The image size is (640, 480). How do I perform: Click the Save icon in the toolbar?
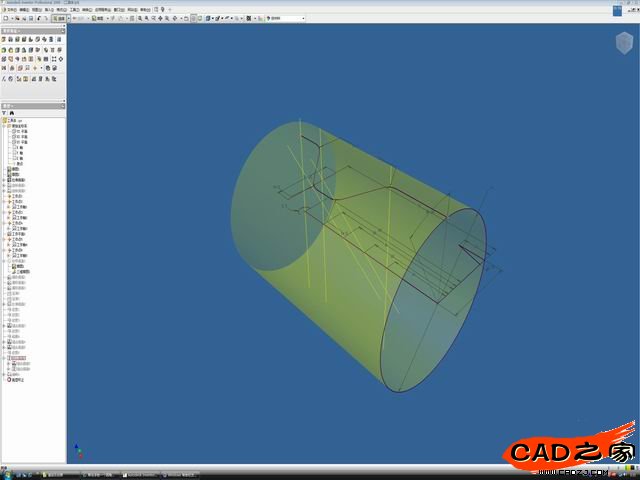point(29,18)
